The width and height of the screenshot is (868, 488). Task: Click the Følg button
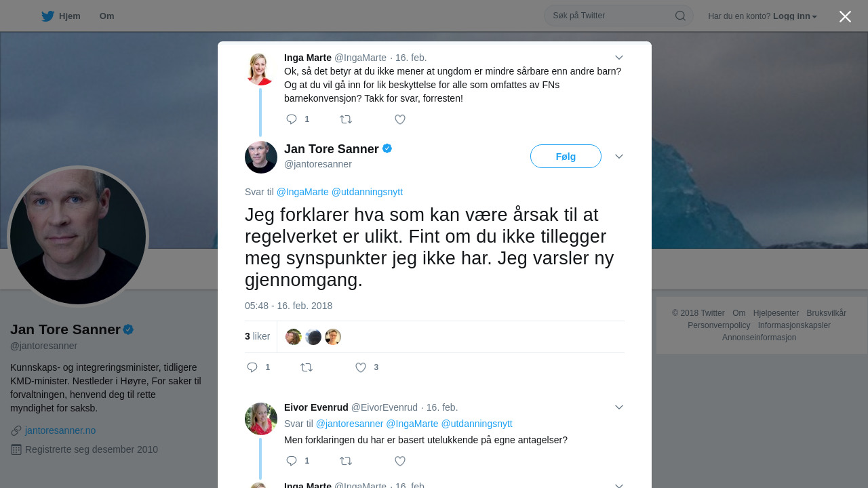pyautogui.click(x=566, y=157)
